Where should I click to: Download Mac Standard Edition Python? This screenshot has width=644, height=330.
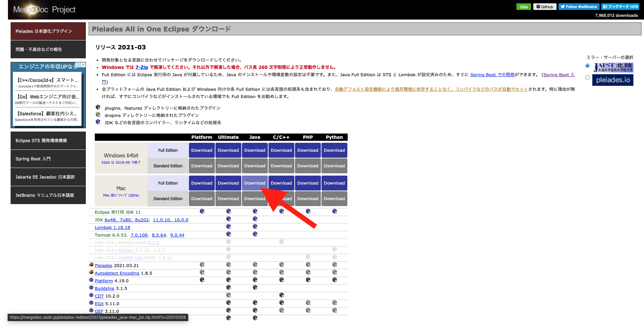334,199
